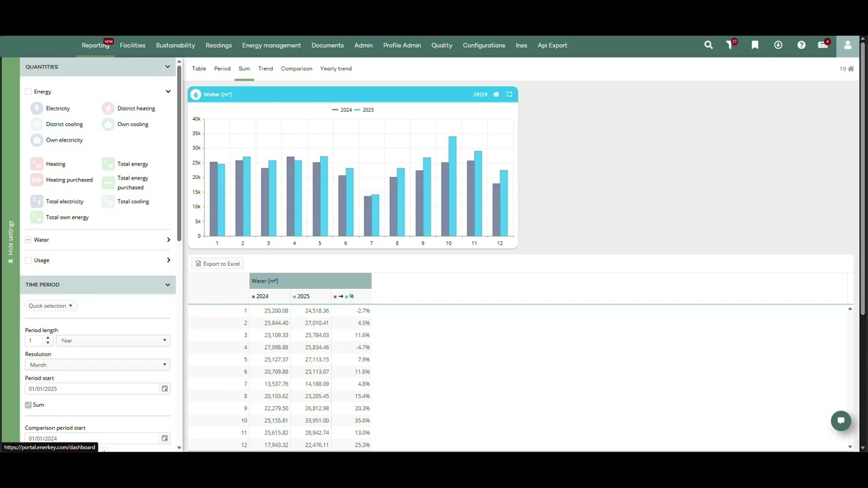Click the download arrow circle icon
868x488 pixels.
778,45
